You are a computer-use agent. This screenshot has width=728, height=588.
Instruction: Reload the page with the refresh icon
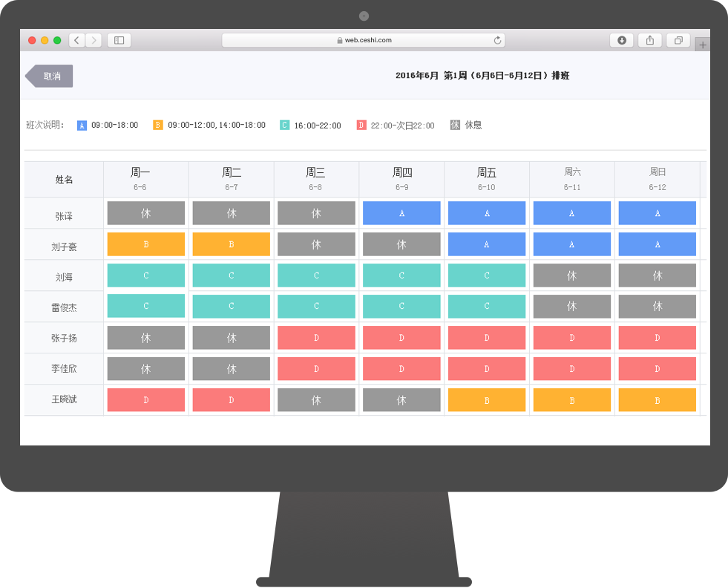[x=497, y=40]
